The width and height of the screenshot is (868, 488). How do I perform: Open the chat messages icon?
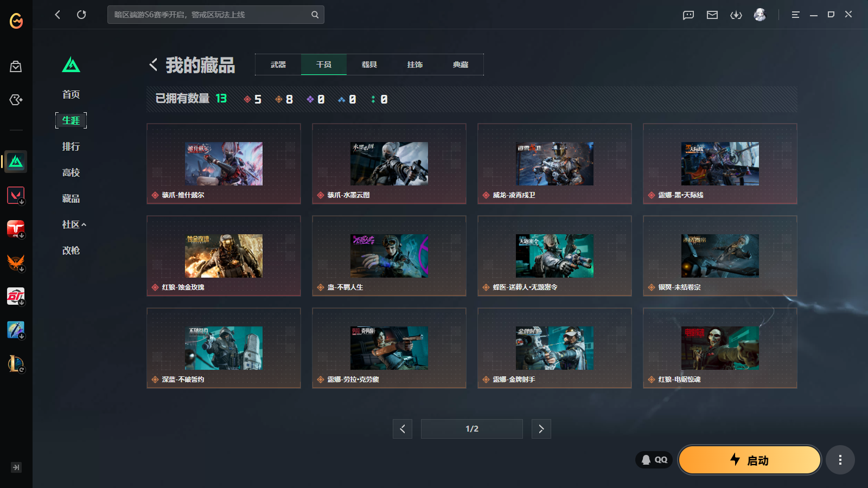pyautogui.click(x=688, y=15)
